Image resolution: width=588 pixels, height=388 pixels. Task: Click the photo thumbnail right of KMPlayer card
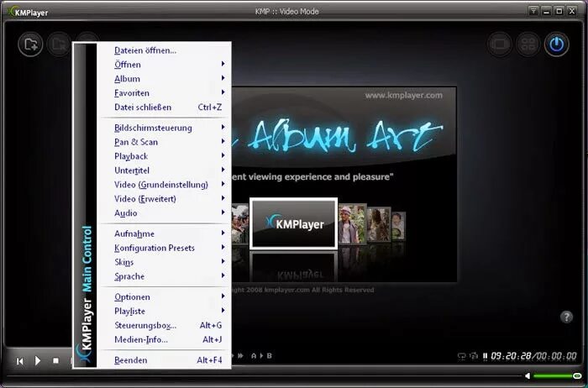pyautogui.click(x=353, y=224)
